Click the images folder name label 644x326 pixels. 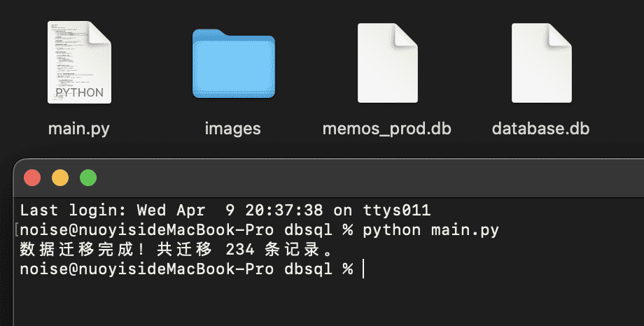232,129
